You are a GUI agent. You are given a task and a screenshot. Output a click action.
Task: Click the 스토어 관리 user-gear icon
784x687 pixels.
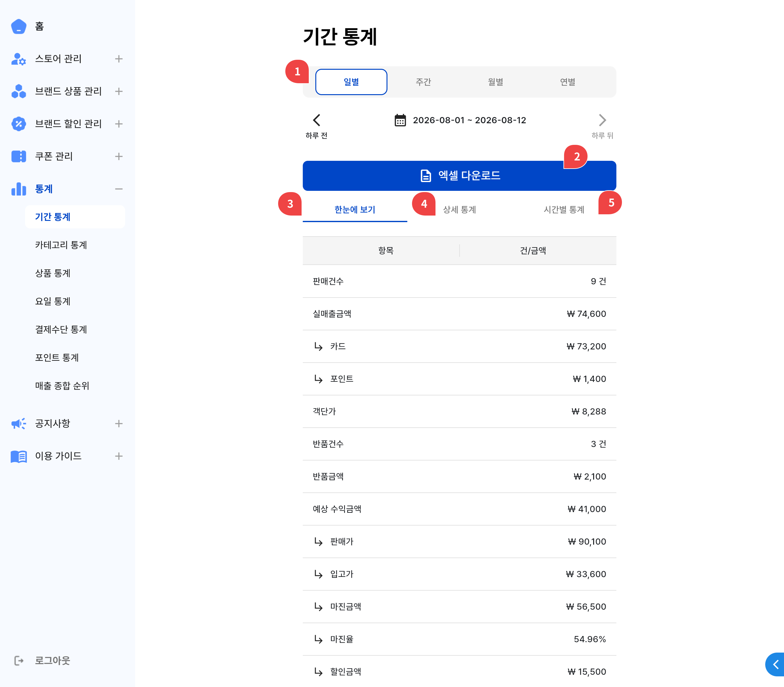pyautogui.click(x=18, y=59)
